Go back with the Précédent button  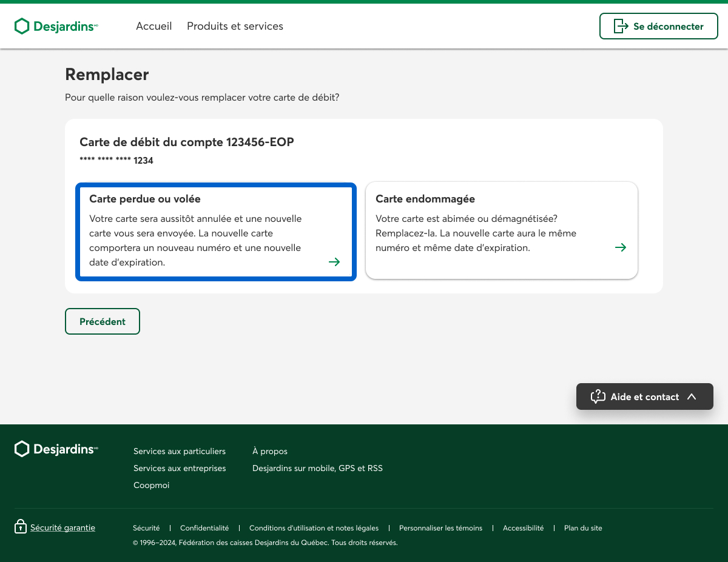click(x=103, y=321)
